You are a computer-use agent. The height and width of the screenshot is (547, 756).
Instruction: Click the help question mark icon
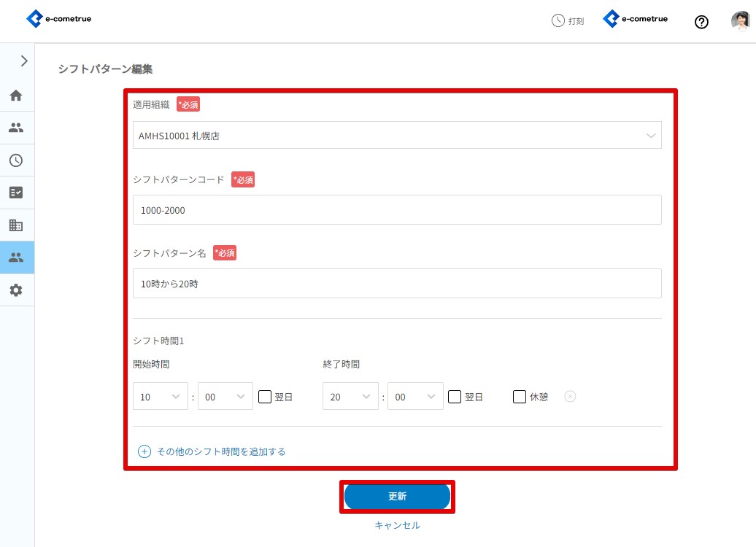[x=701, y=22]
